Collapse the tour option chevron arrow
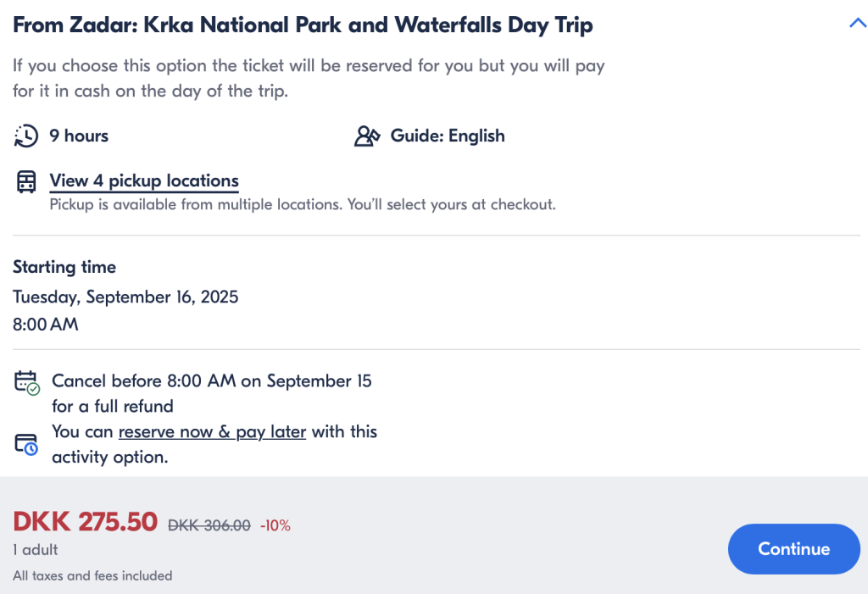The height and width of the screenshot is (594, 868). [858, 23]
